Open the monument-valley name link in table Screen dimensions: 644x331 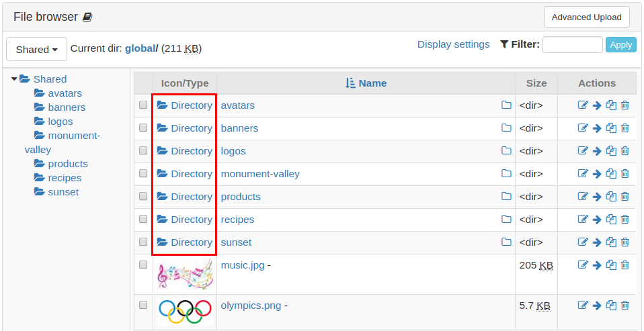260,174
